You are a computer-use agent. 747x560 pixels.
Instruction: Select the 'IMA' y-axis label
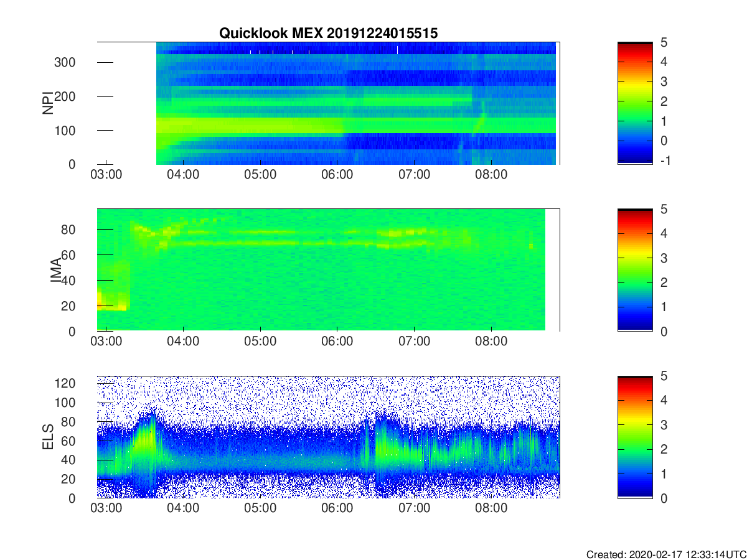(x=57, y=270)
